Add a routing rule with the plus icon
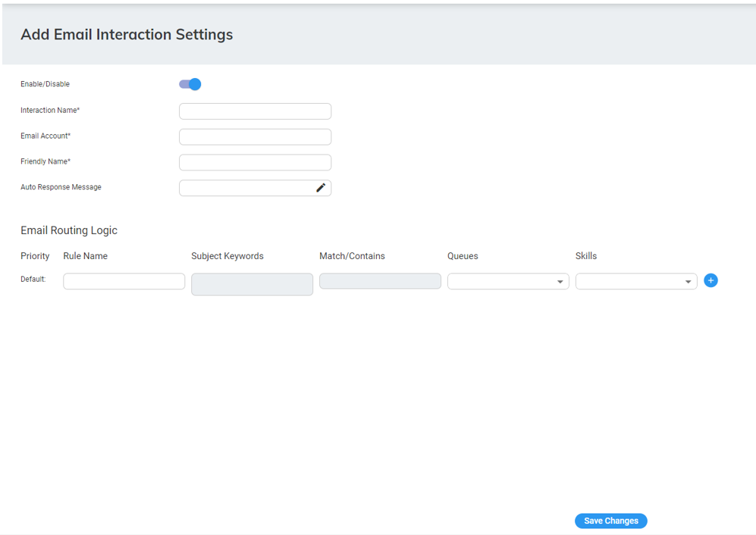 pyautogui.click(x=711, y=280)
